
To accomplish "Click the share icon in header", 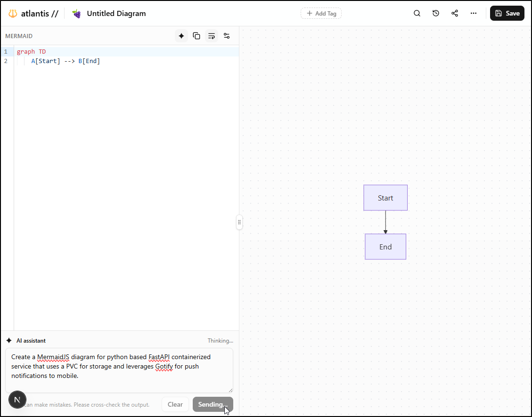I will tap(455, 13).
